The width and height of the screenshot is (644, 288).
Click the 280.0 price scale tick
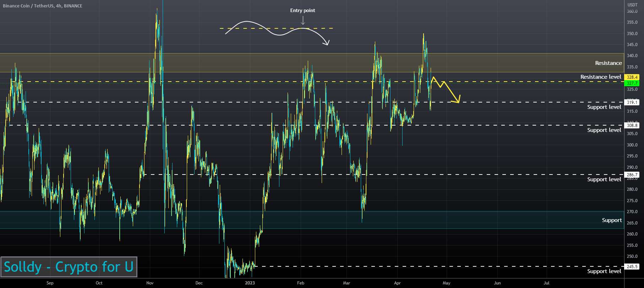pos(632,189)
